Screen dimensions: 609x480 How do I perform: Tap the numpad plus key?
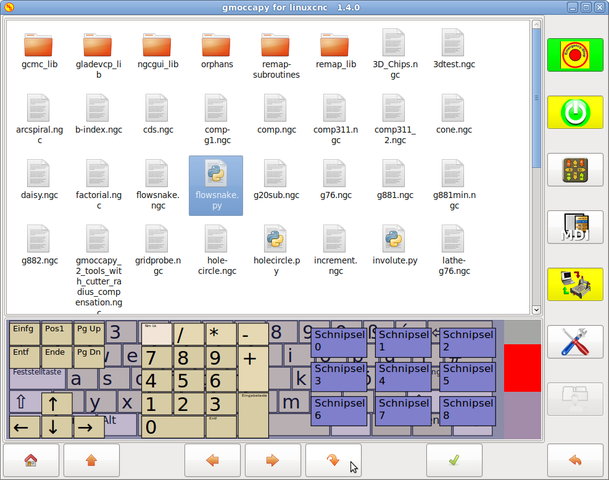[253, 369]
